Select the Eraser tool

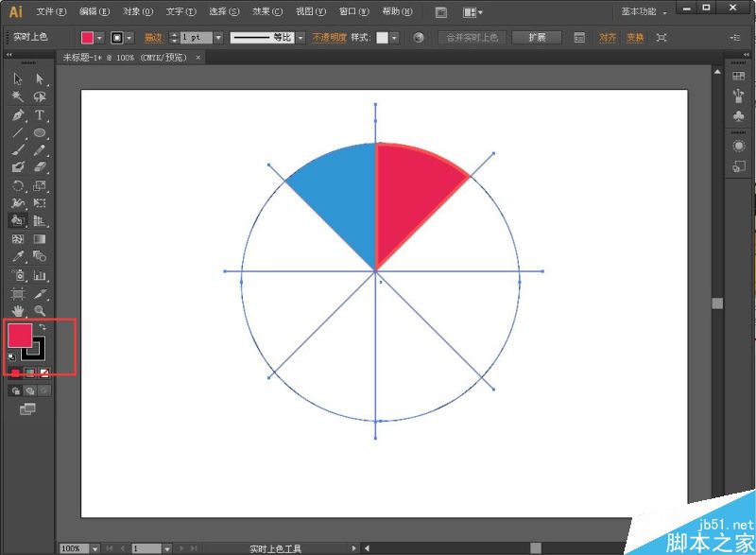point(40,167)
